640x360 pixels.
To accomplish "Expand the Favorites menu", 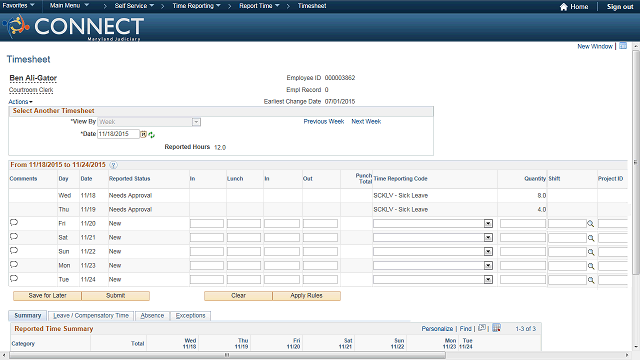I will coord(18,6).
